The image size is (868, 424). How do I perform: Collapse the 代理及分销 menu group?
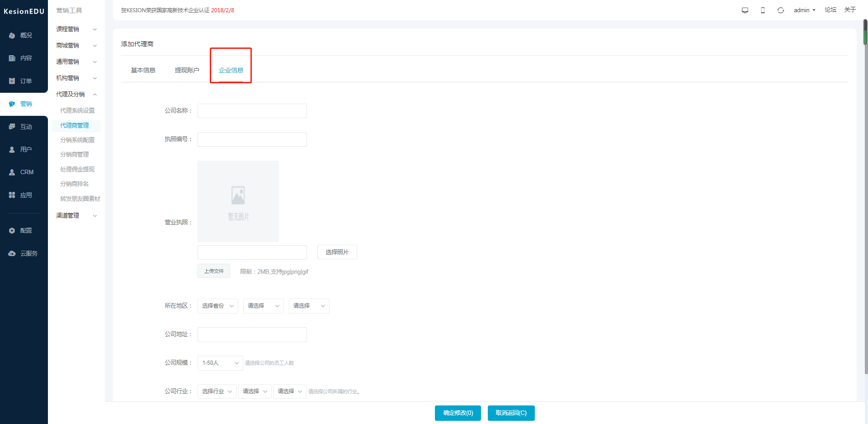click(76, 94)
